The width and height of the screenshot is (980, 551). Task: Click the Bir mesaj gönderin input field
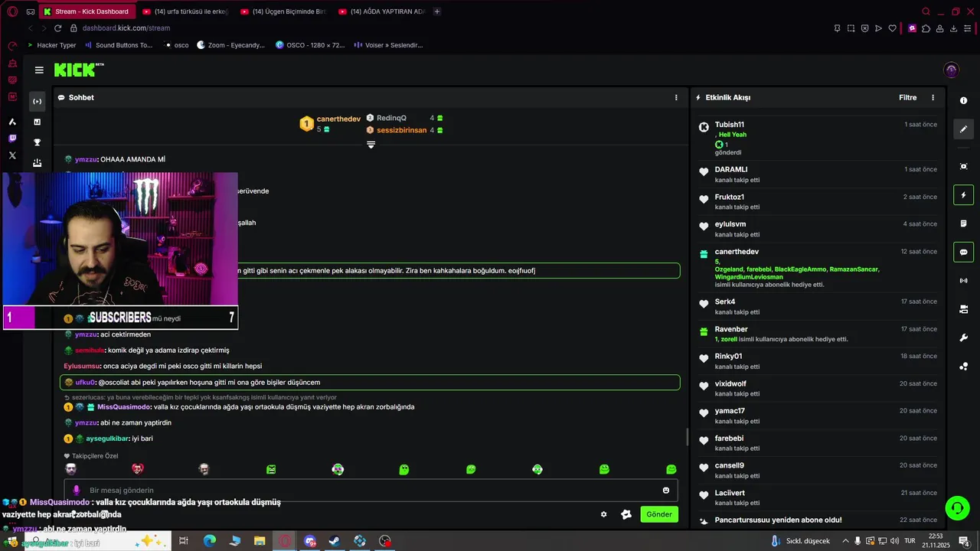pos(371,490)
